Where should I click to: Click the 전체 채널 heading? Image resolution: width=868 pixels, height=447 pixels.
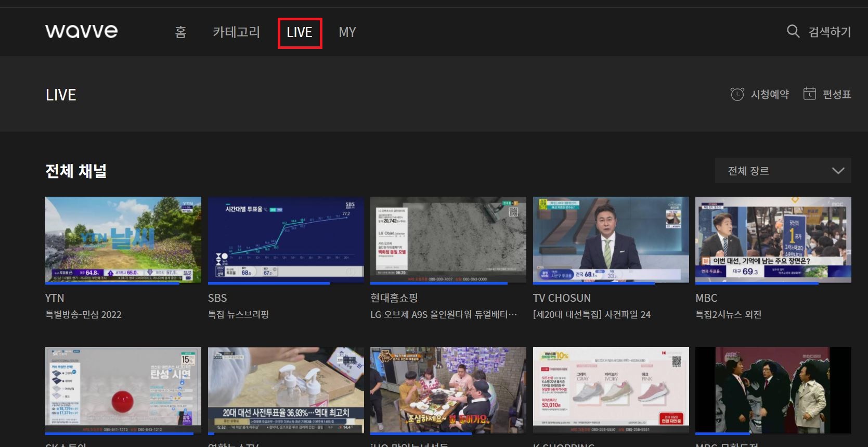click(76, 171)
